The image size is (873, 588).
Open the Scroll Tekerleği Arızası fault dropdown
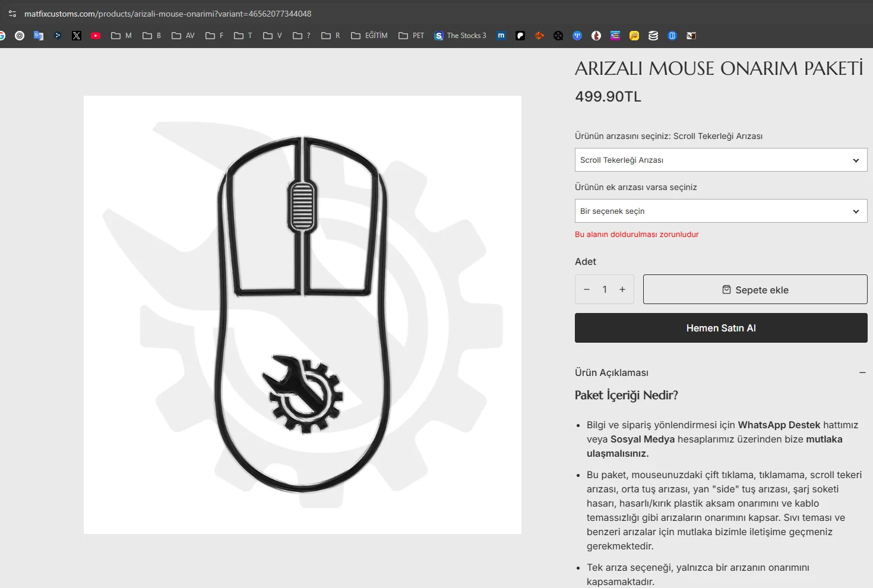pyautogui.click(x=721, y=160)
